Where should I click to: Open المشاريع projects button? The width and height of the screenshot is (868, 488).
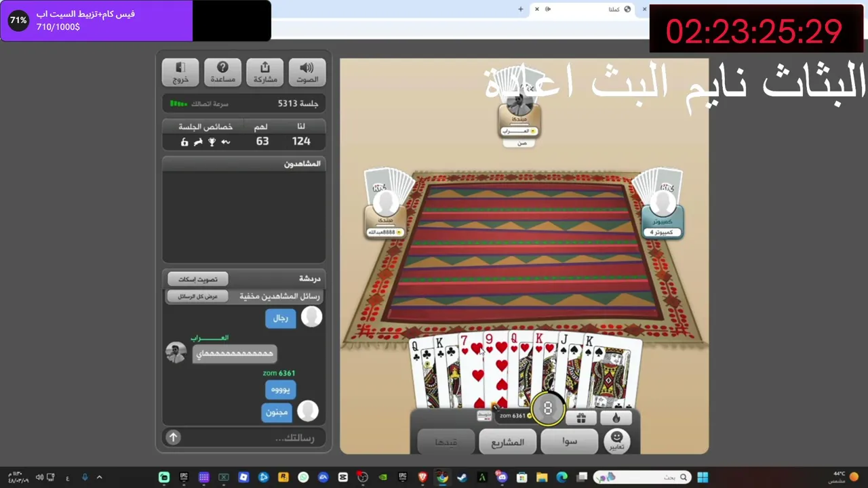(509, 443)
